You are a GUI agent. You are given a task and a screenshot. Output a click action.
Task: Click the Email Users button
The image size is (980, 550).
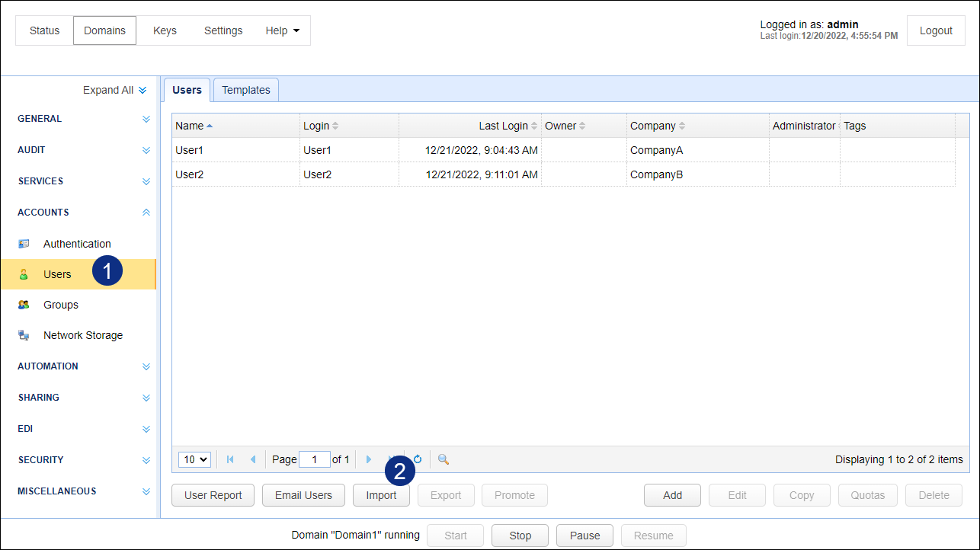pos(303,495)
